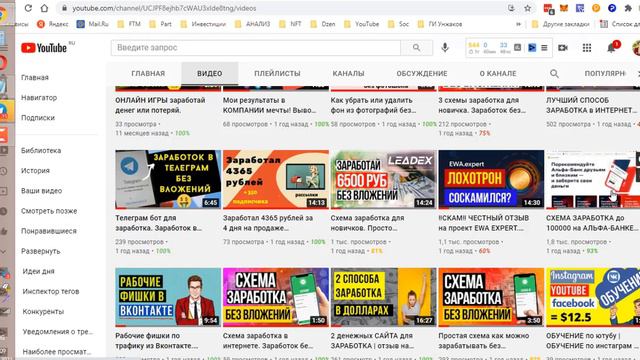Switch to the ПЛЕЙЛИСТЫ tab

(277, 73)
